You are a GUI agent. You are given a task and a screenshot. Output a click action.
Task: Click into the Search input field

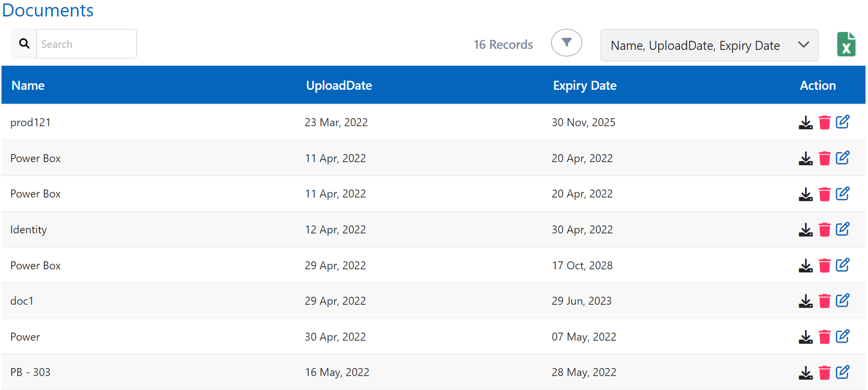point(86,44)
